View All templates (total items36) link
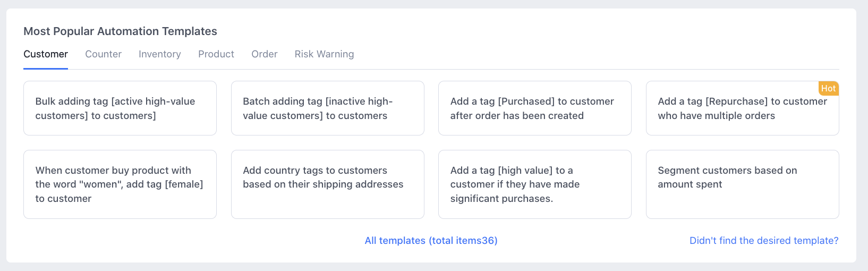 pos(431,241)
